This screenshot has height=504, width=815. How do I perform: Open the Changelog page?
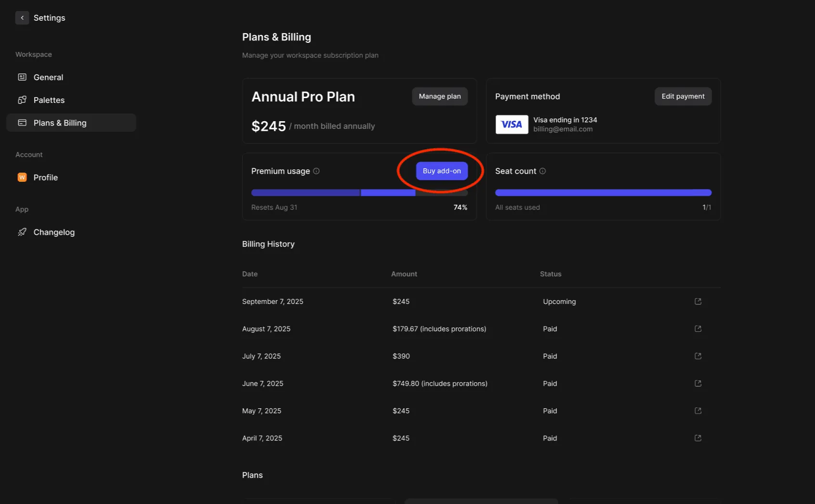click(54, 232)
